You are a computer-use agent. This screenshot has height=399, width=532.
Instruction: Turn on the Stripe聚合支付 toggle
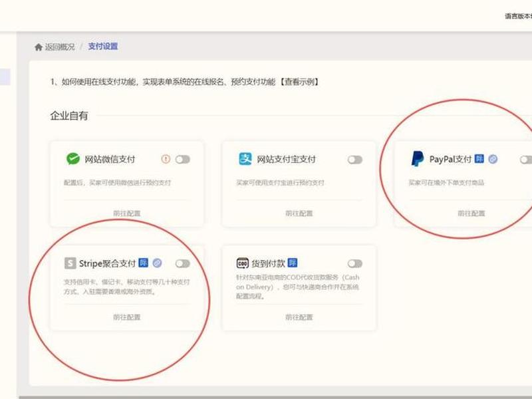click(182, 263)
